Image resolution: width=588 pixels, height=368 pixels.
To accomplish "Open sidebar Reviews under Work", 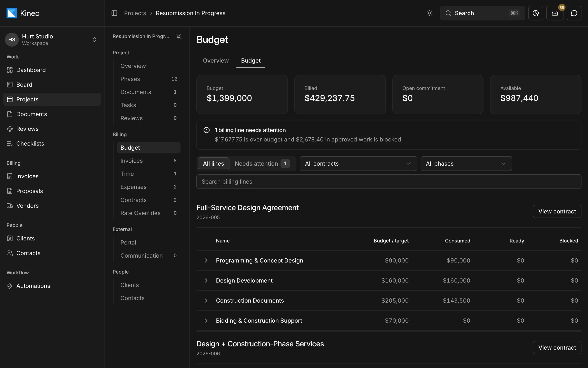I will click(x=52, y=129).
